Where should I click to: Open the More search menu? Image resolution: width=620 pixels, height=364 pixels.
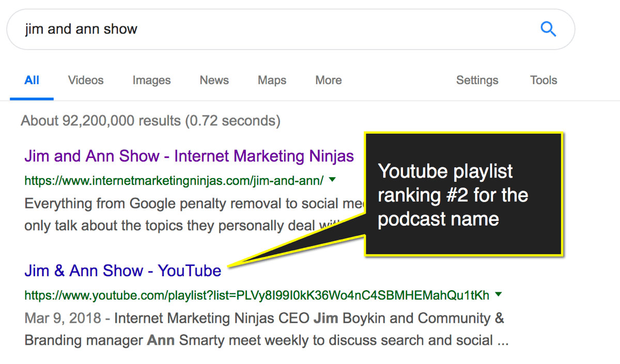[x=329, y=80]
